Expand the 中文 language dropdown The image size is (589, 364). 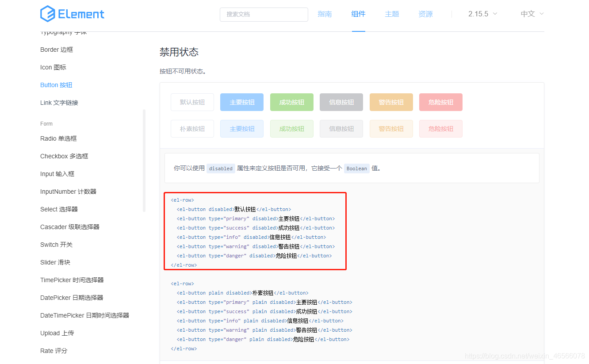[x=532, y=14]
